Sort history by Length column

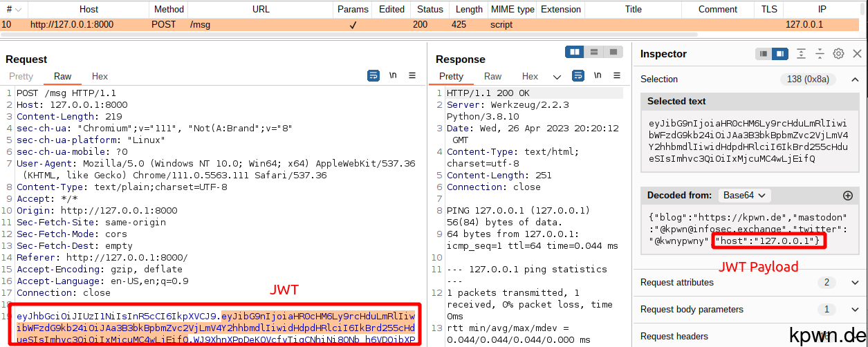click(x=469, y=9)
